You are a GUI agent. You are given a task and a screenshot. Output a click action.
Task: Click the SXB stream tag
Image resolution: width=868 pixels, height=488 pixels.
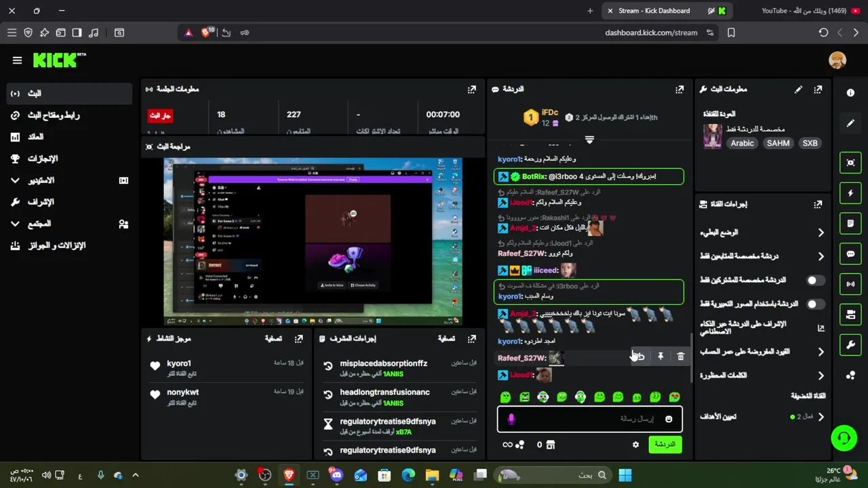click(810, 143)
